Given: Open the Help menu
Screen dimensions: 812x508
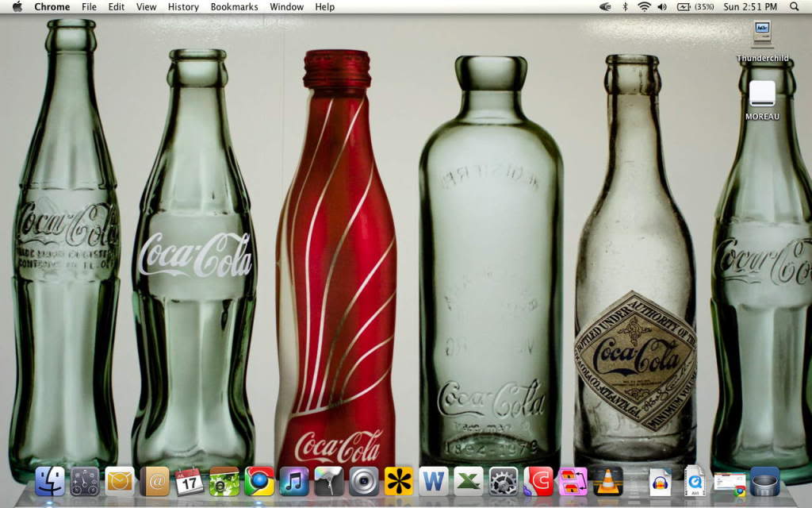Looking at the screenshot, I should (x=324, y=6).
